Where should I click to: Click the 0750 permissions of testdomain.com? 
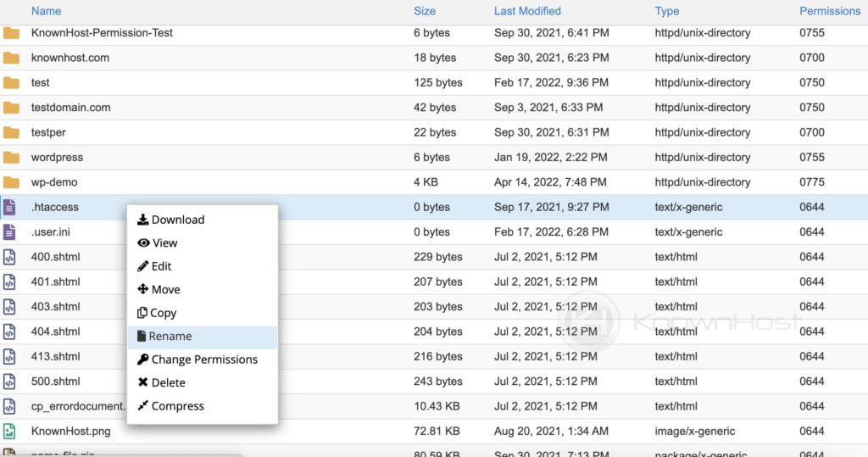(812, 108)
